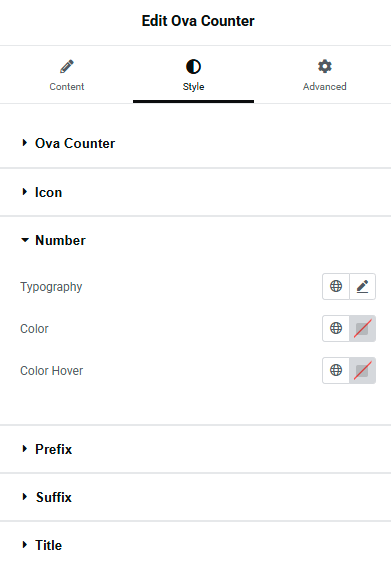Expand the Prefix section

tap(195, 449)
